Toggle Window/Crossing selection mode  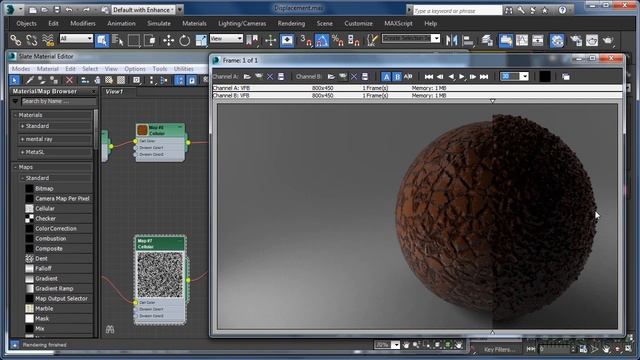[x=150, y=40]
